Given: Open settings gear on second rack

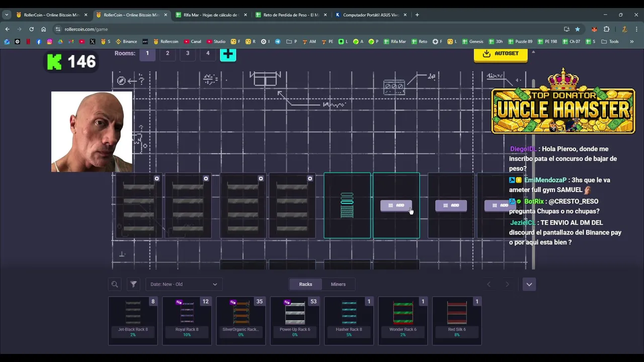Looking at the screenshot, I should pos(206,178).
